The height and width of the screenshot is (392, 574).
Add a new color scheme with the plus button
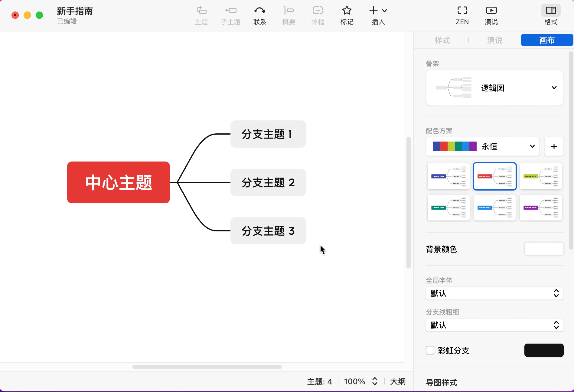pos(554,146)
